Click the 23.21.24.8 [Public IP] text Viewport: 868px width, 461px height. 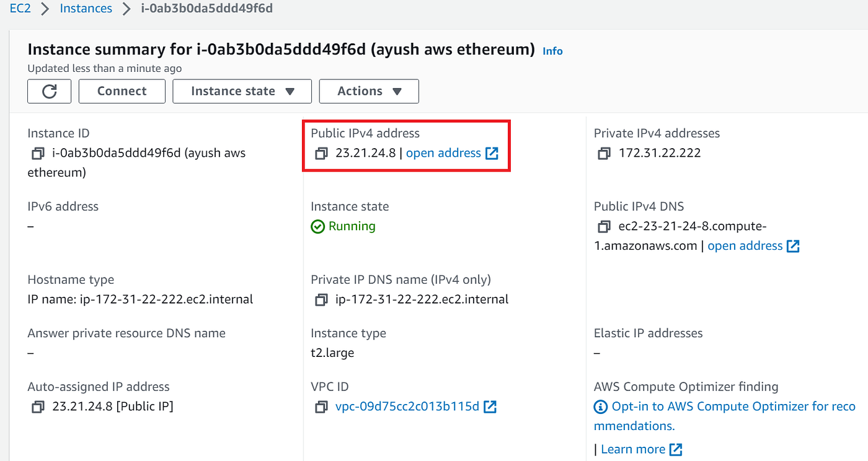pos(113,406)
